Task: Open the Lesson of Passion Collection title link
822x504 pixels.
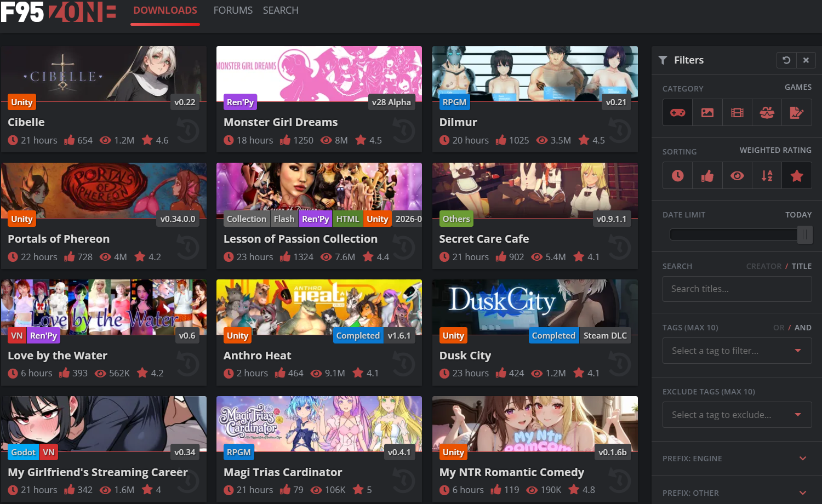Action: coord(300,239)
